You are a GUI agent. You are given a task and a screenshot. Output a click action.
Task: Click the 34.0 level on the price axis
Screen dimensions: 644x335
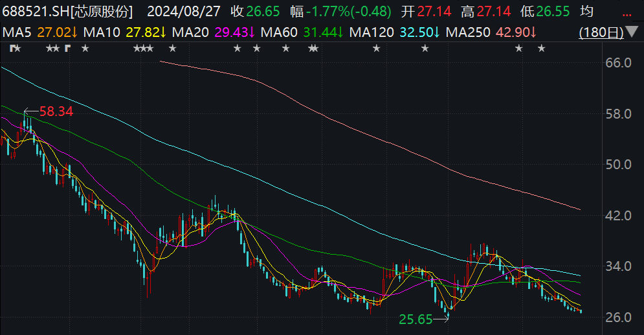pyautogui.click(x=619, y=266)
